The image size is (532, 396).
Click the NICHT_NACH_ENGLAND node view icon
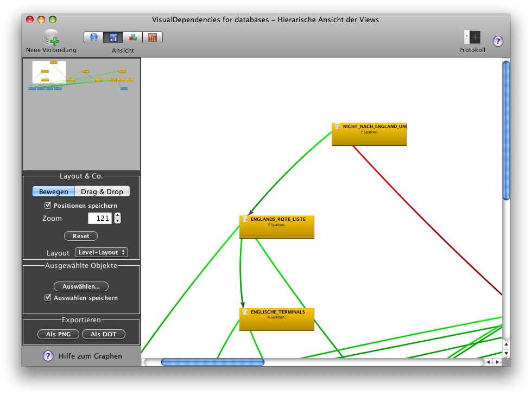click(x=338, y=126)
